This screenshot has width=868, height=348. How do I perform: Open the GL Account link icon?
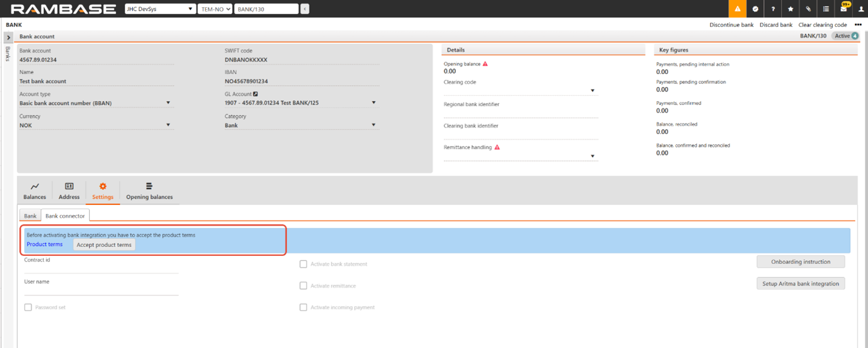click(x=256, y=94)
